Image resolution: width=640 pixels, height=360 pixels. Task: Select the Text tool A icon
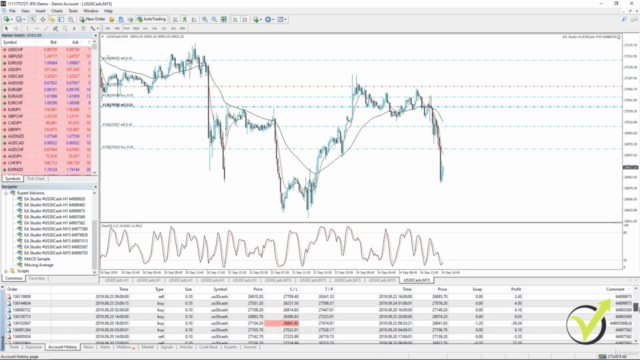click(x=74, y=29)
